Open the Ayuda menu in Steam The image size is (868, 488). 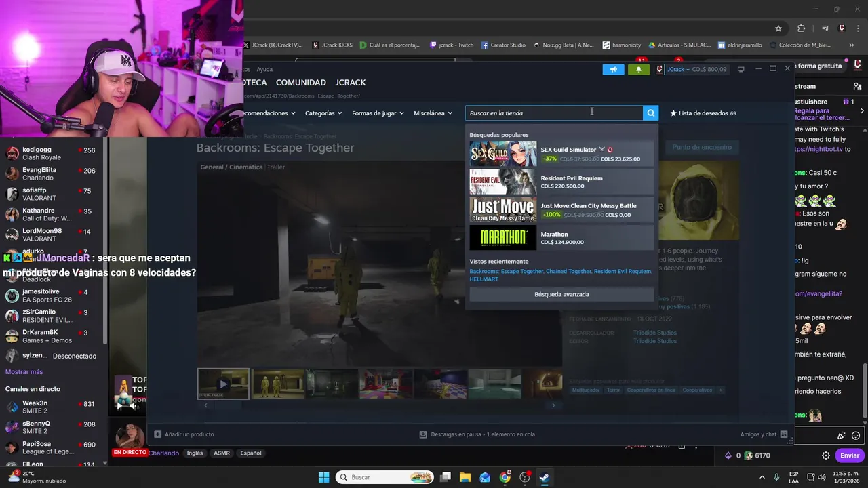pos(264,69)
